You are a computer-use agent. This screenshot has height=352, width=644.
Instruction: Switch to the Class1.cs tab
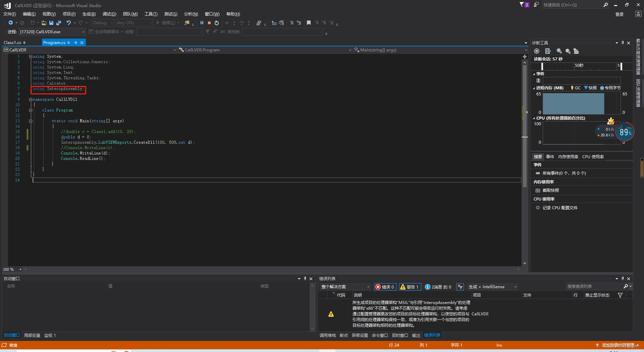[x=14, y=43]
